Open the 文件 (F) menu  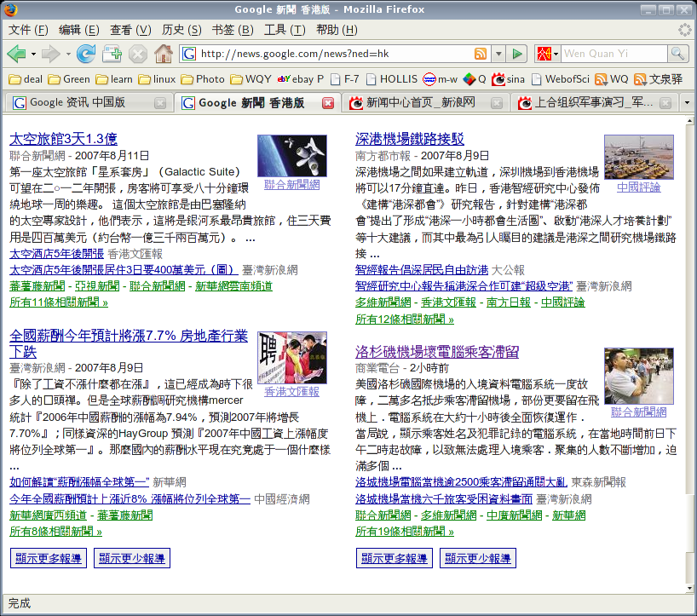click(28, 30)
